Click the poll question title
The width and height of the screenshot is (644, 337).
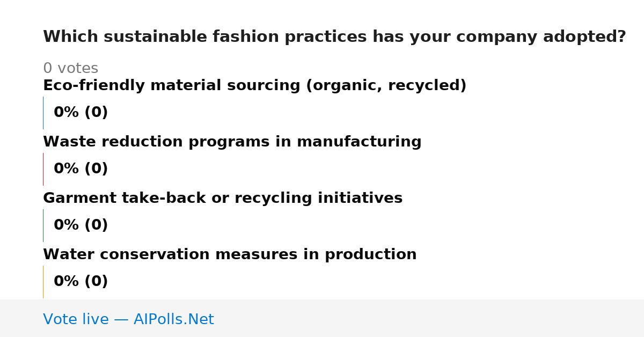click(334, 37)
